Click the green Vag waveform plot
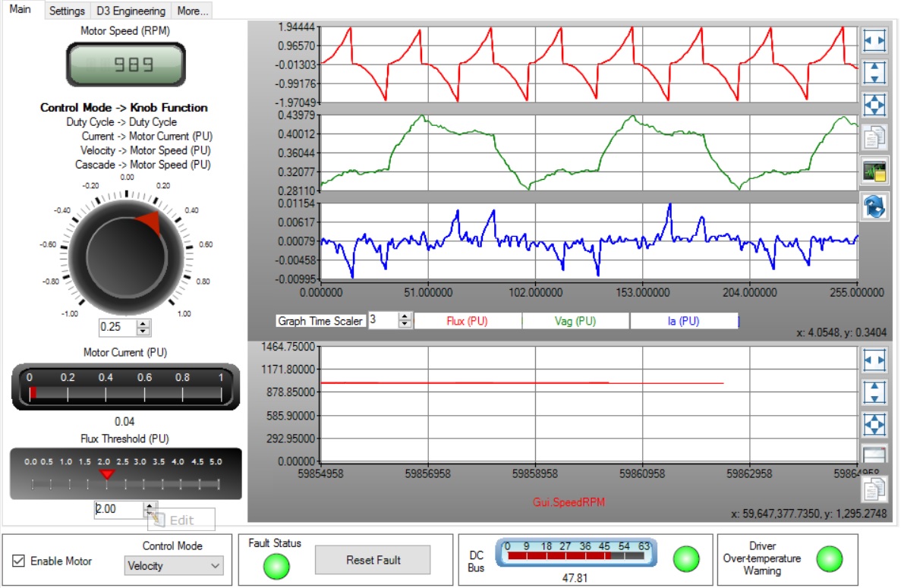The height and width of the screenshot is (588, 901). (x=589, y=153)
